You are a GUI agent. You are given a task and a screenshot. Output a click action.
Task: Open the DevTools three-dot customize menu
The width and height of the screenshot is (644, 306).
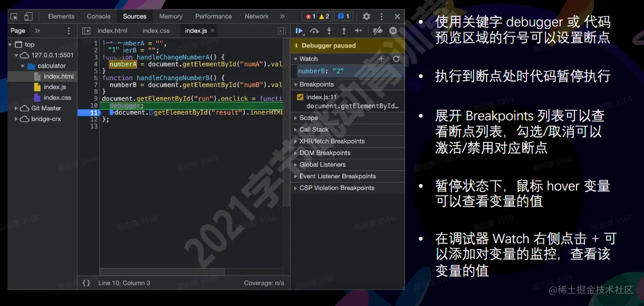tap(382, 16)
